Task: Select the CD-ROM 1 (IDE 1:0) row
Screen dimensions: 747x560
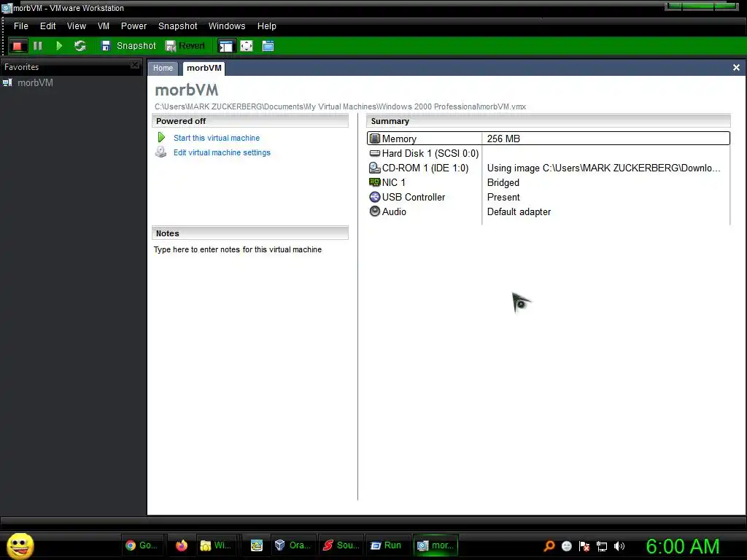Action: [549, 168]
